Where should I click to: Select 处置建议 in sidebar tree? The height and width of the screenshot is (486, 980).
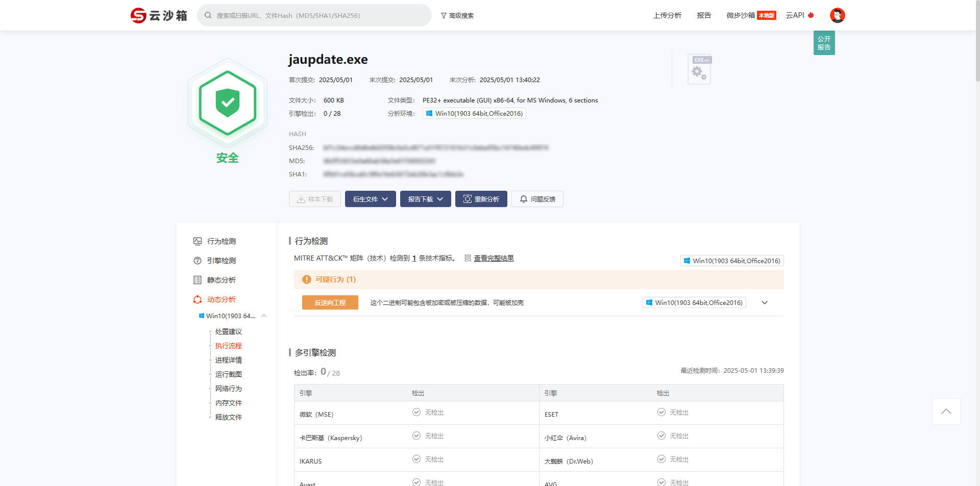coord(229,331)
